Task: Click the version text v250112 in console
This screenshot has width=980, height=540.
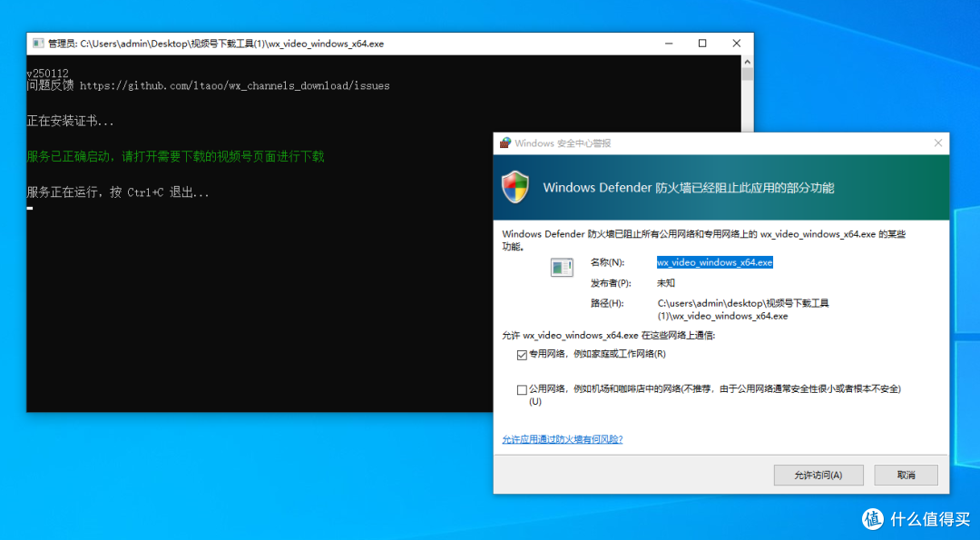Action: 48,74
